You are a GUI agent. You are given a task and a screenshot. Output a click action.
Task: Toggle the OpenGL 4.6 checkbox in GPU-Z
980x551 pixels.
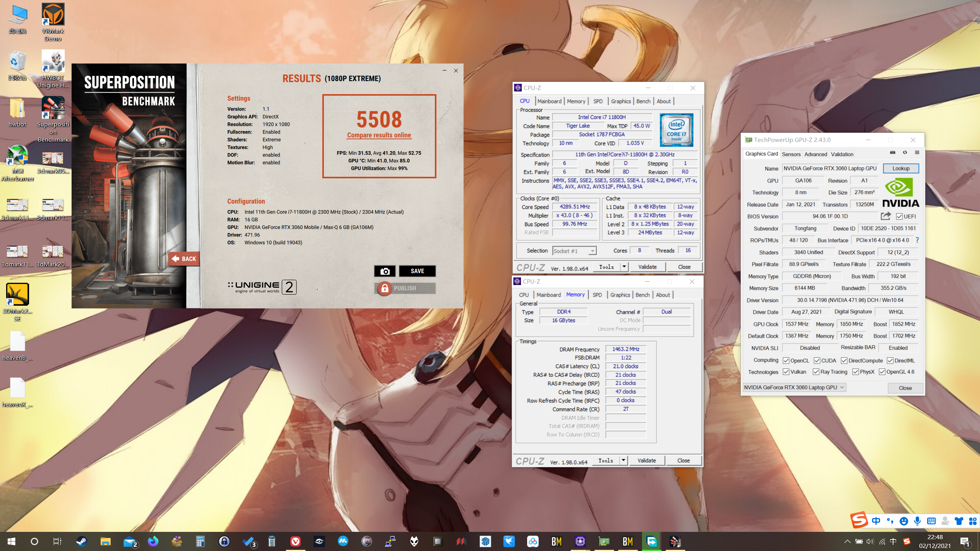click(x=882, y=372)
